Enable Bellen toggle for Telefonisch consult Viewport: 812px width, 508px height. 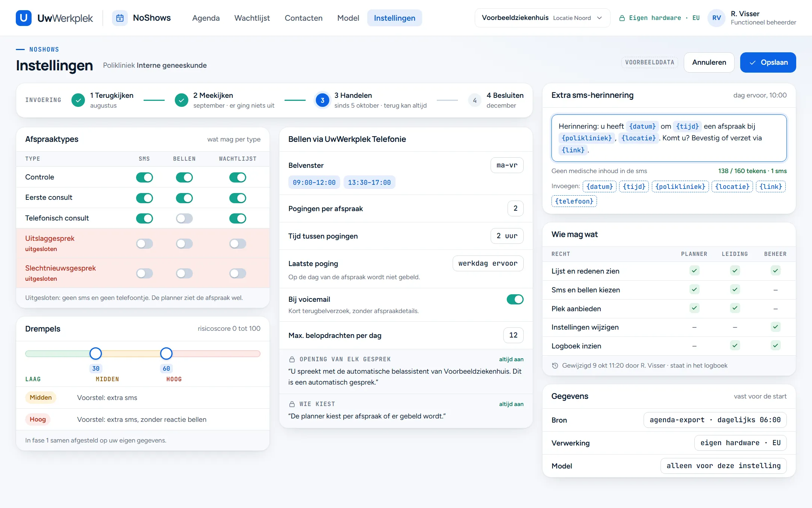click(x=184, y=218)
